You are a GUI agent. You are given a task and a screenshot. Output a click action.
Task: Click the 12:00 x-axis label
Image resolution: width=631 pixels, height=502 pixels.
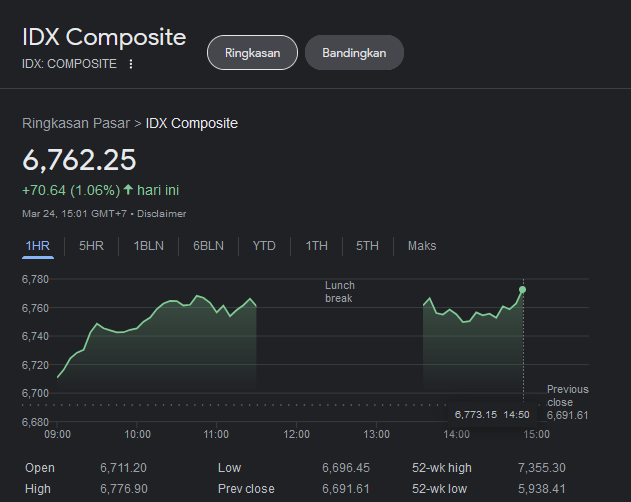point(297,434)
